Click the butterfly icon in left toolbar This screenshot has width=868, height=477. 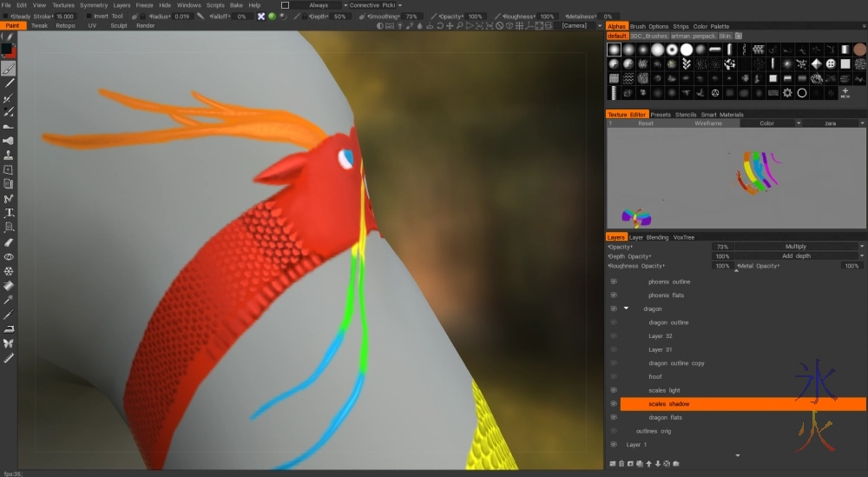pos(9,343)
